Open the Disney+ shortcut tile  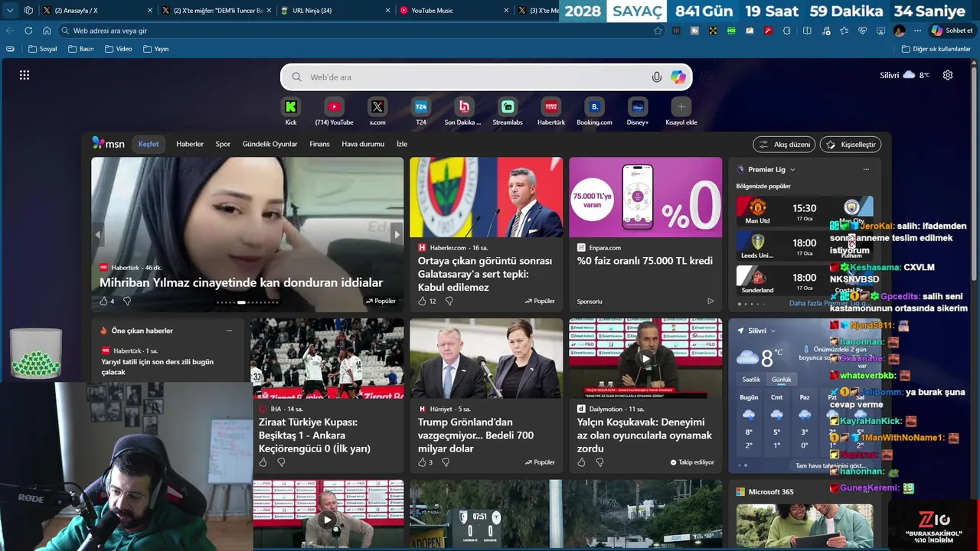pos(638,111)
